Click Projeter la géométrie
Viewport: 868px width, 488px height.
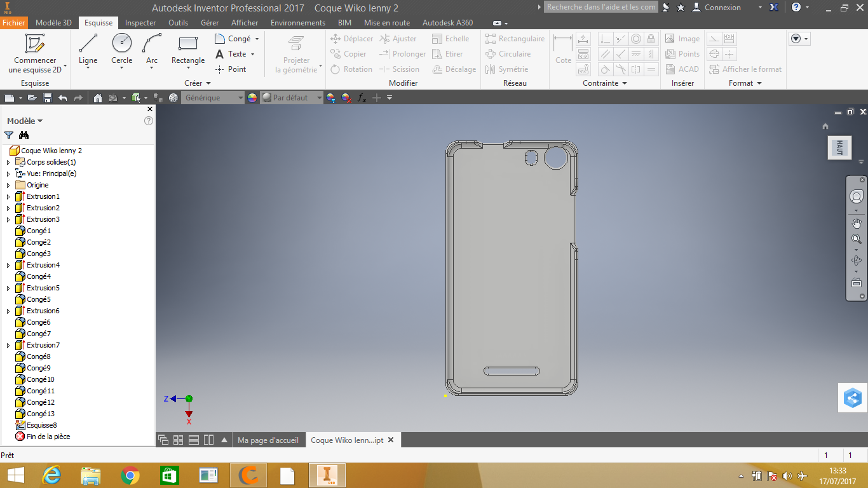click(x=296, y=55)
